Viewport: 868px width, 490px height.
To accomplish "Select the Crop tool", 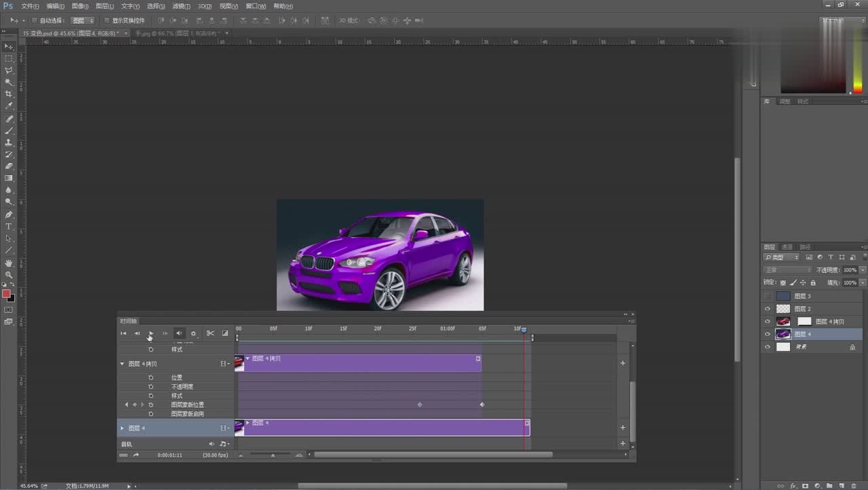I will point(9,94).
